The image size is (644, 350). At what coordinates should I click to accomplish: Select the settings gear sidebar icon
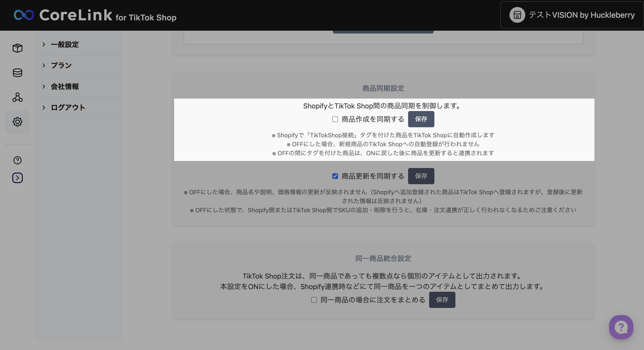18,122
